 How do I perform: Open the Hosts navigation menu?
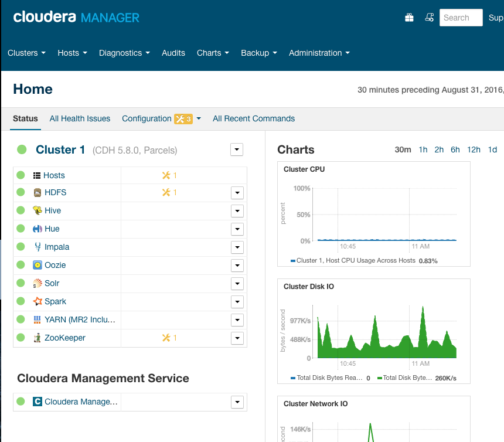72,53
